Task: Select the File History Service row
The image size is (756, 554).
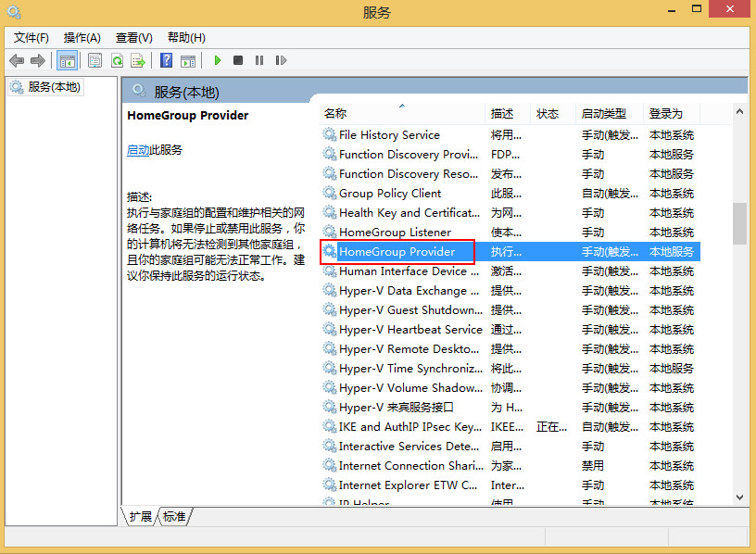Action: click(510, 134)
